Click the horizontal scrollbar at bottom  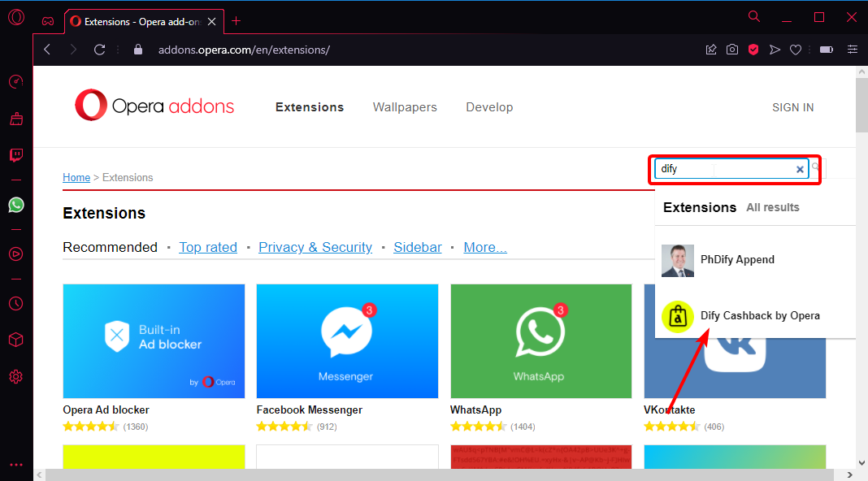pos(440,475)
